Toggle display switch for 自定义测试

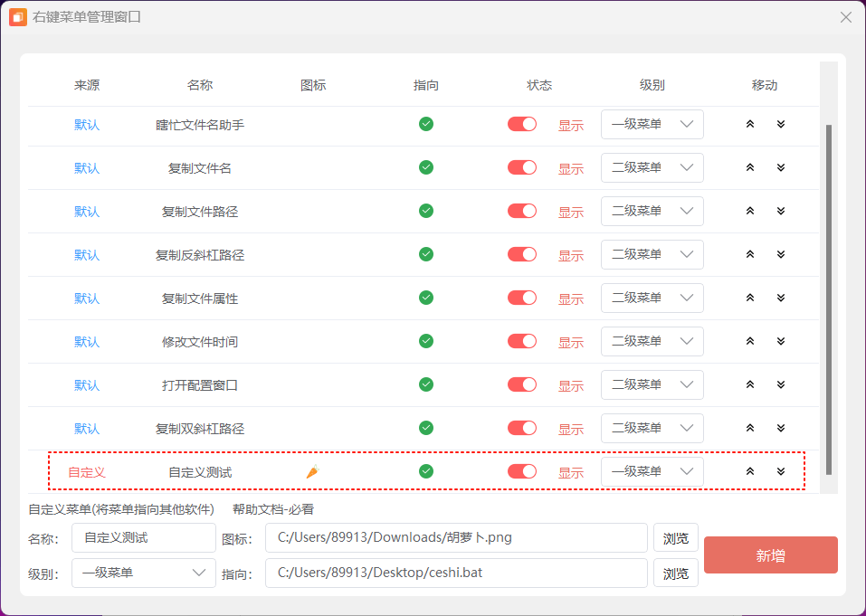[522, 471]
